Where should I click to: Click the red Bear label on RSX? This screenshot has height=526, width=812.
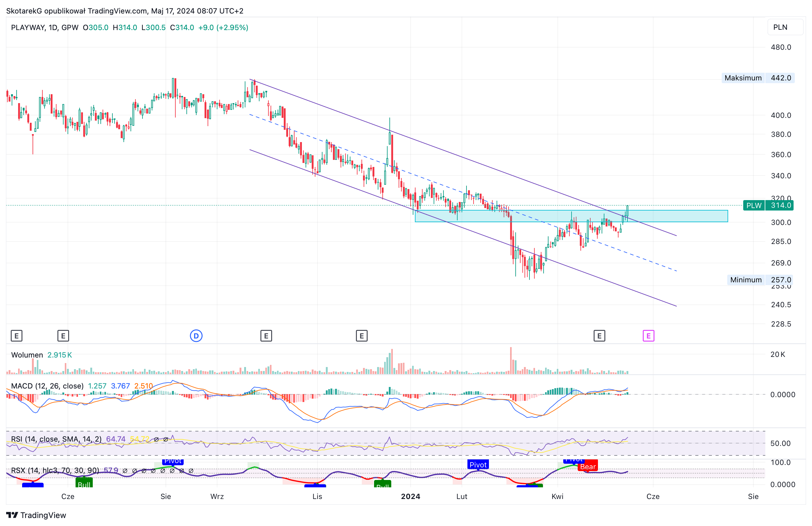[588, 467]
